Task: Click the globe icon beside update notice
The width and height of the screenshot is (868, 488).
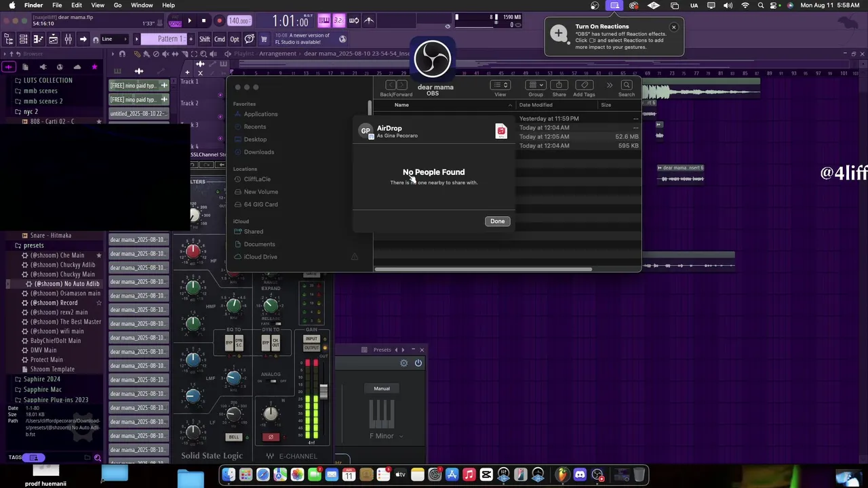Action: (x=342, y=39)
